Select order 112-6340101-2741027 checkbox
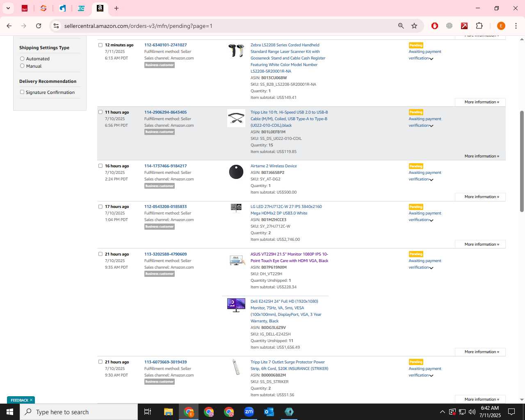 click(x=100, y=45)
